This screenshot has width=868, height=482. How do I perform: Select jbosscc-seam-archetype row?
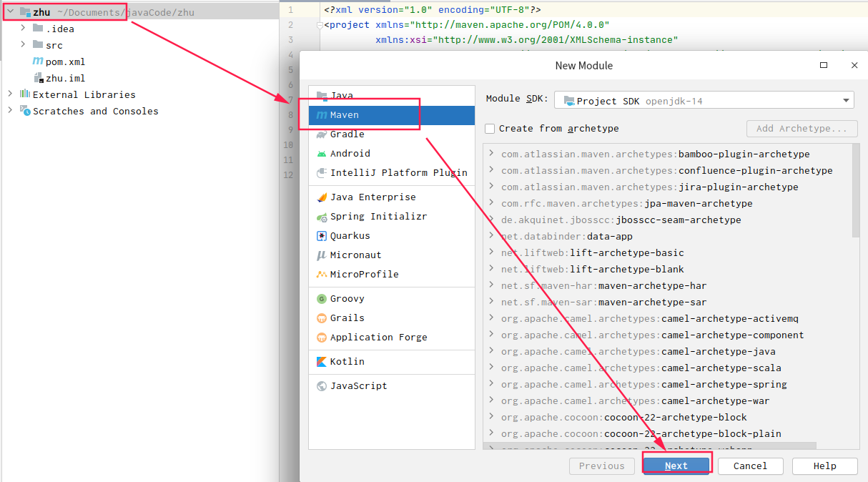pos(668,220)
